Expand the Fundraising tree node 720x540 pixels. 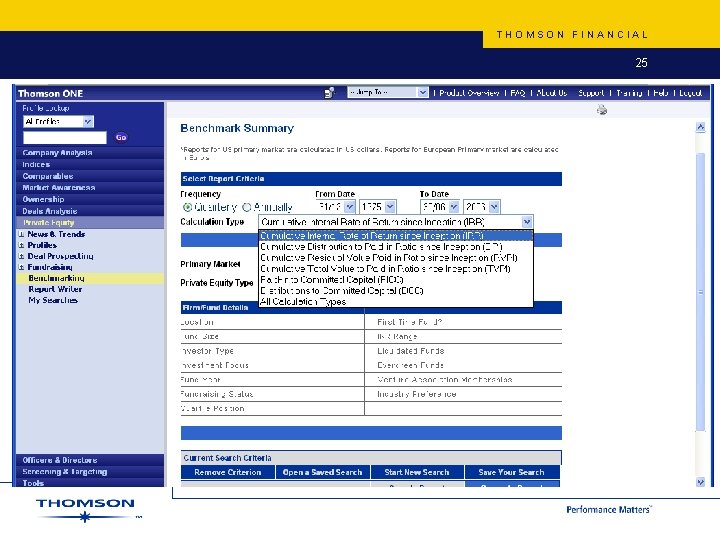point(21,267)
